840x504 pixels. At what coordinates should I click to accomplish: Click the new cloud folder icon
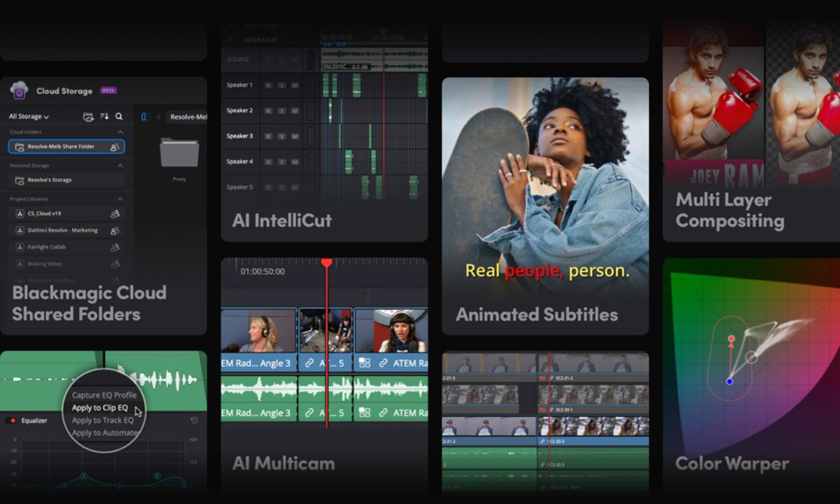pos(88,117)
